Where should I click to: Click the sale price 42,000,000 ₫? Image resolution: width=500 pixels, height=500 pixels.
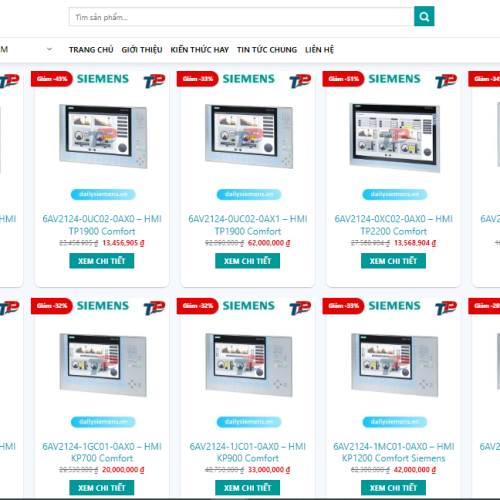coord(415,470)
